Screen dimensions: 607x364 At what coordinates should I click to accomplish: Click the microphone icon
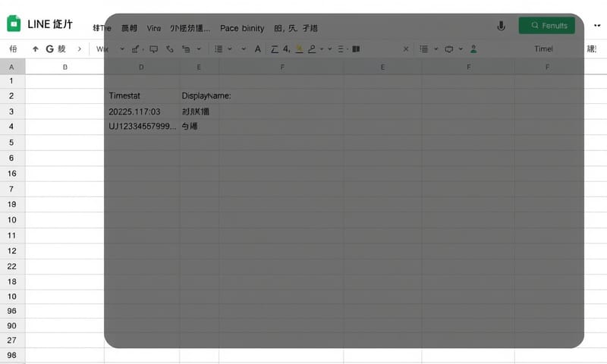point(501,26)
